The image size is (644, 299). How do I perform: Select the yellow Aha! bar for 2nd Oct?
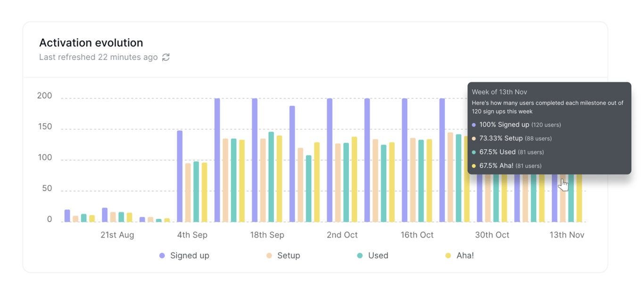(x=355, y=179)
